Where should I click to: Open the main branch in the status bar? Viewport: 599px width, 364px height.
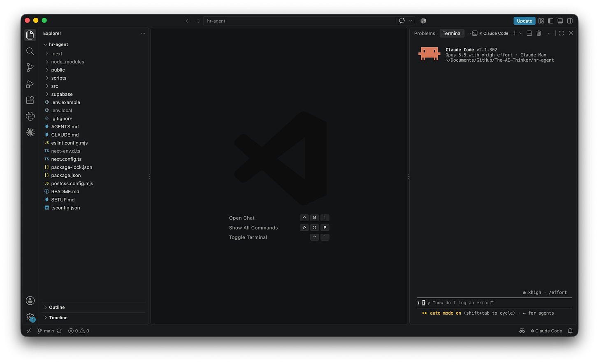tap(46, 331)
